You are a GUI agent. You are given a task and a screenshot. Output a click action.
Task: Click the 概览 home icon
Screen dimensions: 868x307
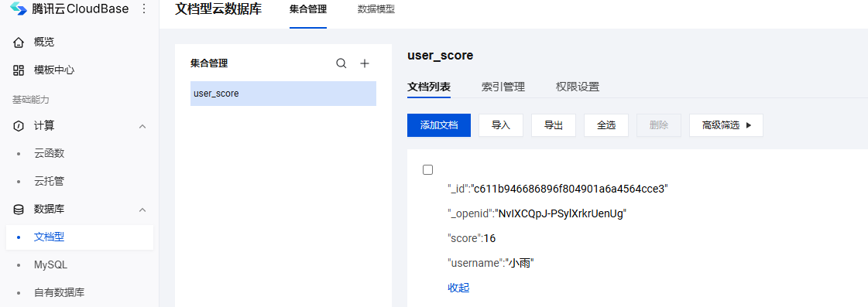coord(19,42)
